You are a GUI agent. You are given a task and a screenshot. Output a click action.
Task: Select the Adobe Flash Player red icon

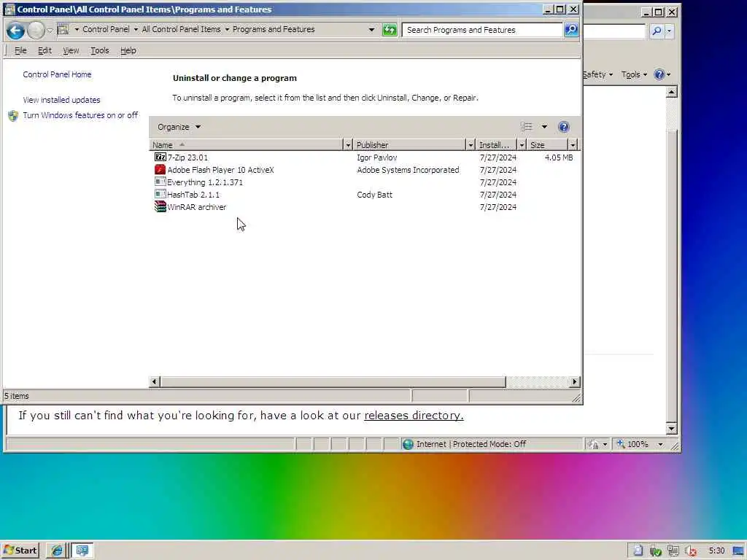point(160,169)
